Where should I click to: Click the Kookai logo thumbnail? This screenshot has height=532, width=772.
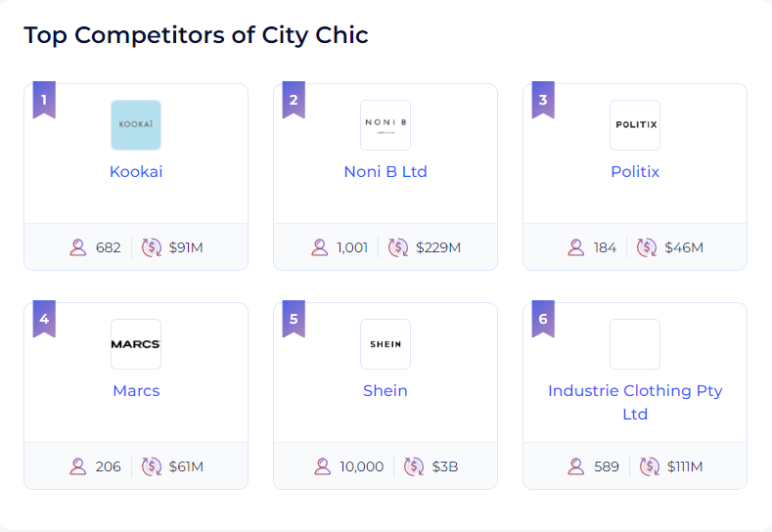[x=136, y=125]
